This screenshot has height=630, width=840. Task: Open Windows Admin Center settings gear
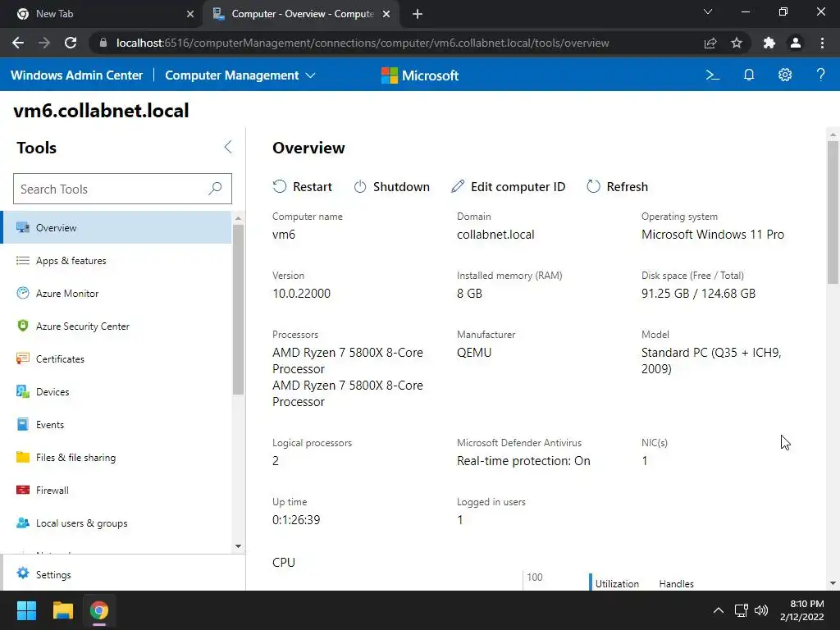(x=785, y=75)
